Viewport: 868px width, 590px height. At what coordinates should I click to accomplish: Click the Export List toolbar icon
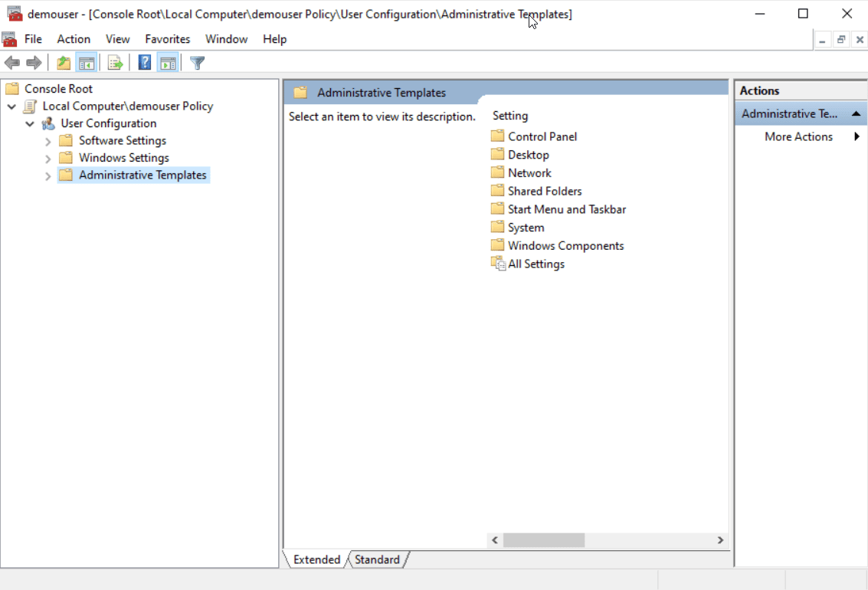point(115,63)
